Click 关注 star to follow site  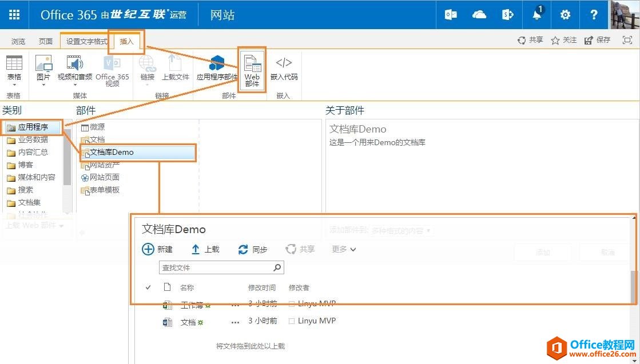click(x=564, y=40)
